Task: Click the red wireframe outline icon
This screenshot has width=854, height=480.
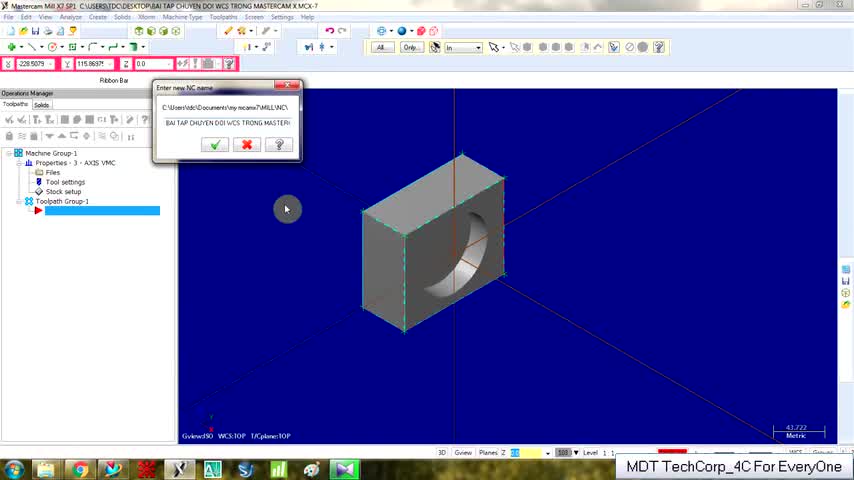Action: pos(434,31)
